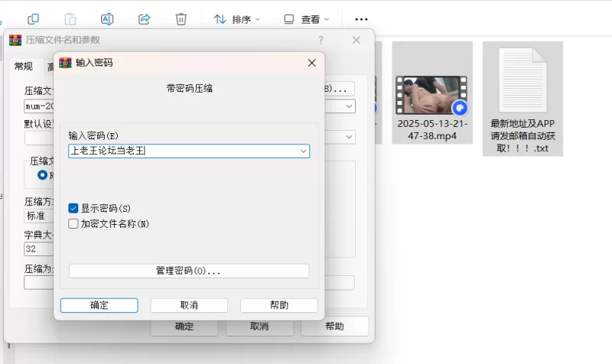Click 帮助 in the 压缩文件名和参数 window
The width and height of the screenshot is (612, 364).
334,327
